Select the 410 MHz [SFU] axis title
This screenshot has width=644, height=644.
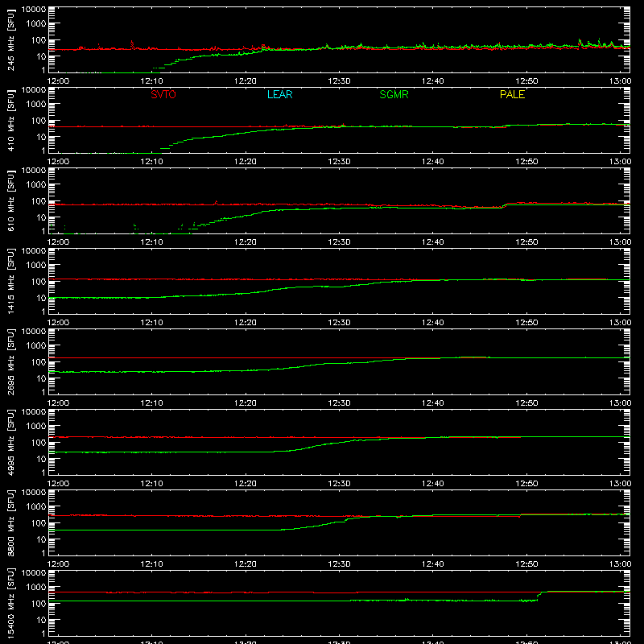click(x=11, y=120)
